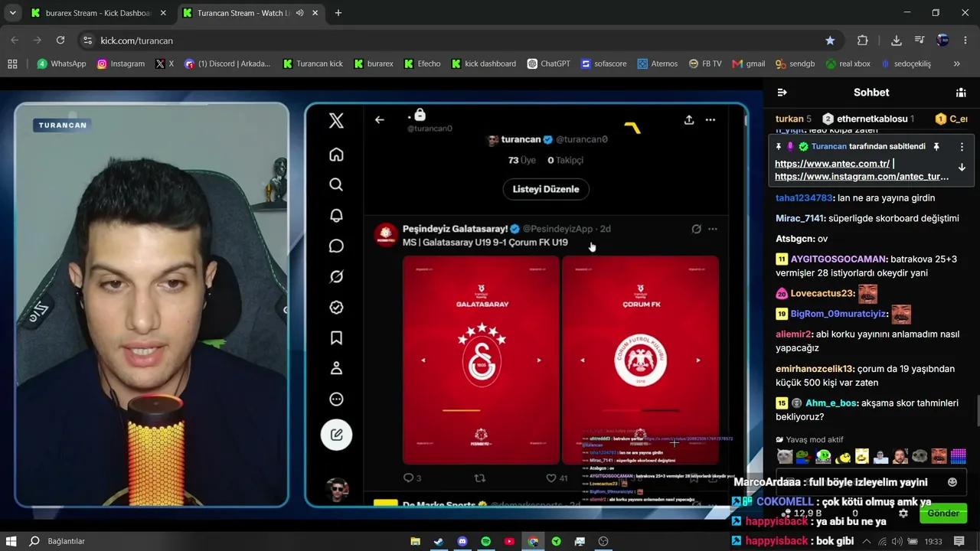Open X profile person icon
The width and height of the screenshot is (980, 551).
pyautogui.click(x=336, y=368)
